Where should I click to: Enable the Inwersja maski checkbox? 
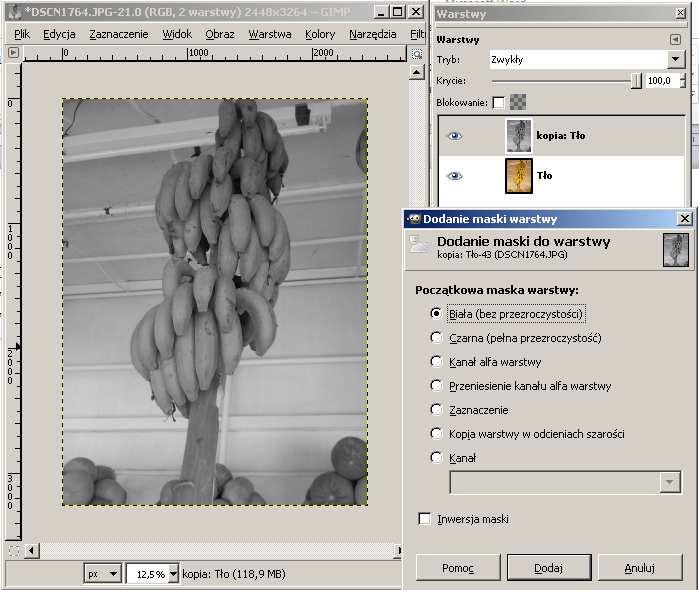(x=424, y=519)
